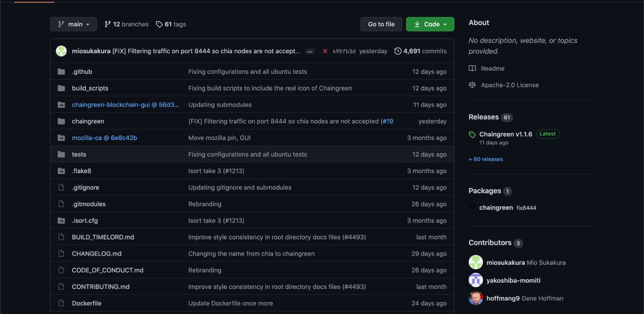
Task: Click the folder icon beside .github
Action: (x=61, y=71)
